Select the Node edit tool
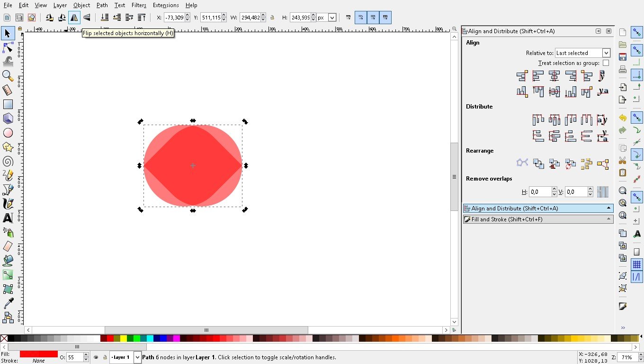Screen dimensions: 644x364 [x=8, y=47]
